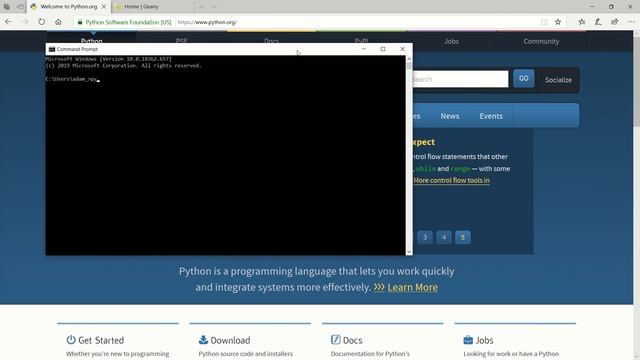
Task: Share this page with share icon
Action: click(615, 22)
